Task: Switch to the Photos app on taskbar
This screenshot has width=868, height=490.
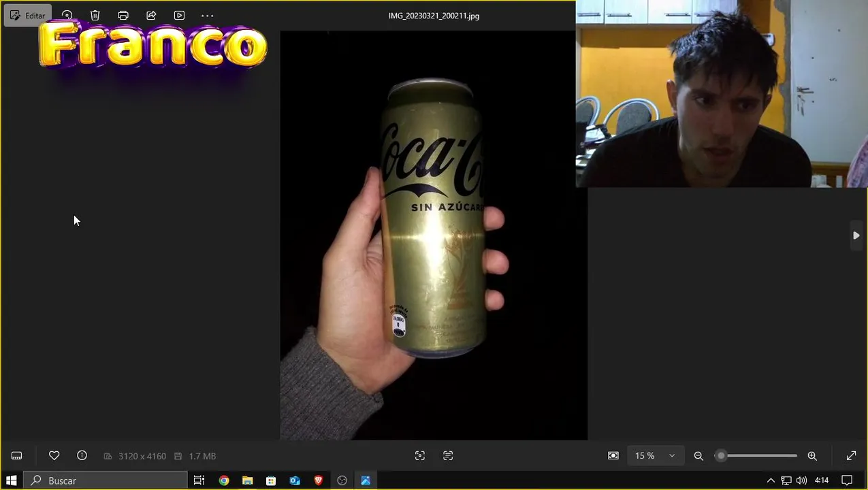Action: pyautogui.click(x=366, y=480)
